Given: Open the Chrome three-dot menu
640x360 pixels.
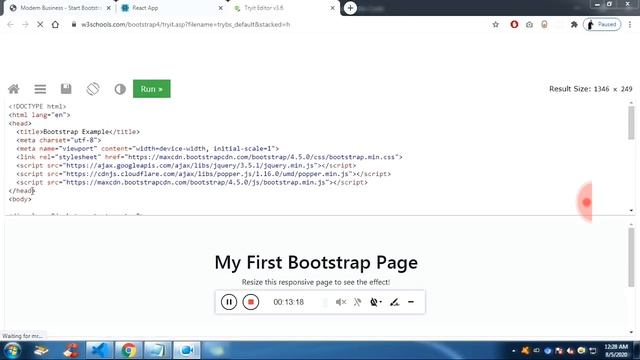Looking at the screenshot, I should 630,24.
